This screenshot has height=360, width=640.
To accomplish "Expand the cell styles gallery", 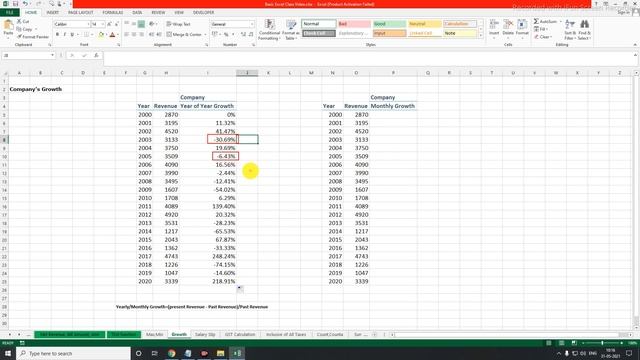I will pyautogui.click(x=480, y=36).
